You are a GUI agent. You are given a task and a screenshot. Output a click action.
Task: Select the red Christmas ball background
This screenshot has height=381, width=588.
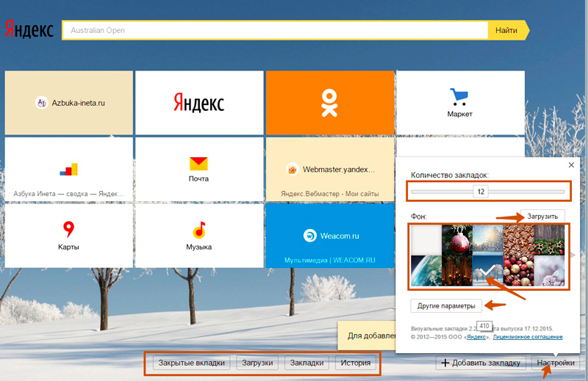click(x=457, y=240)
